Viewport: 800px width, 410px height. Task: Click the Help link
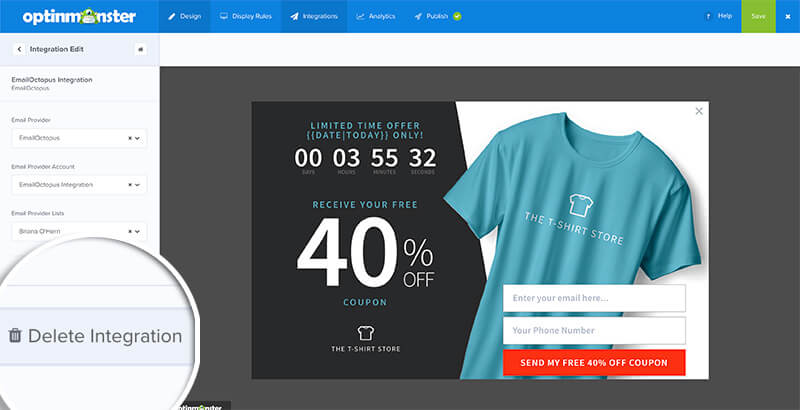(724, 16)
